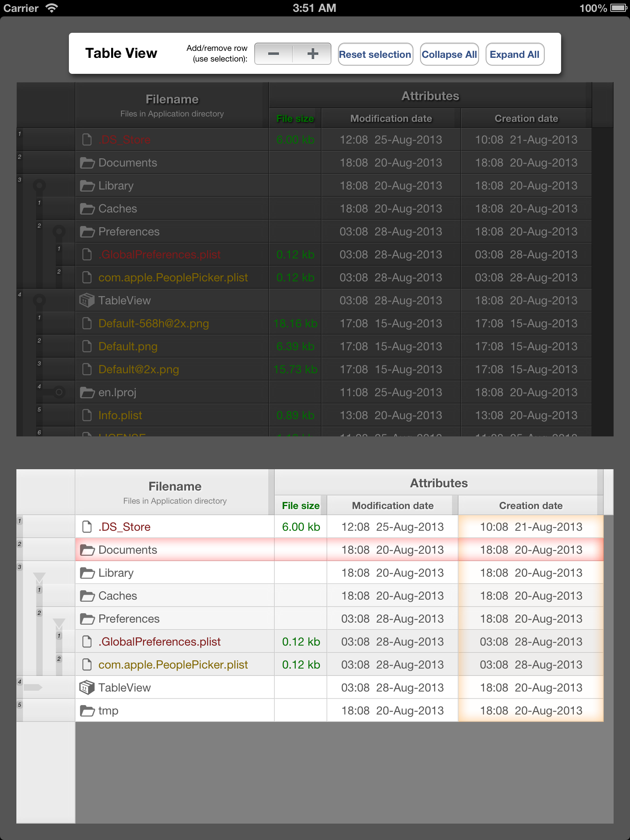Tap the plus button to add a row

tap(312, 54)
